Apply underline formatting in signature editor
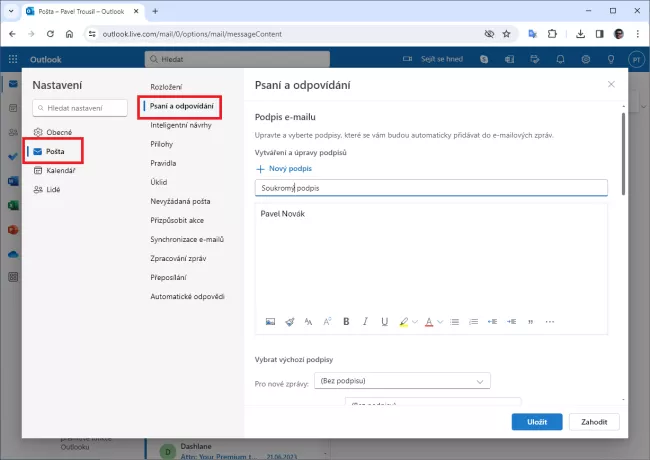The width and height of the screenshot is (650, 460). coord(384,322)
